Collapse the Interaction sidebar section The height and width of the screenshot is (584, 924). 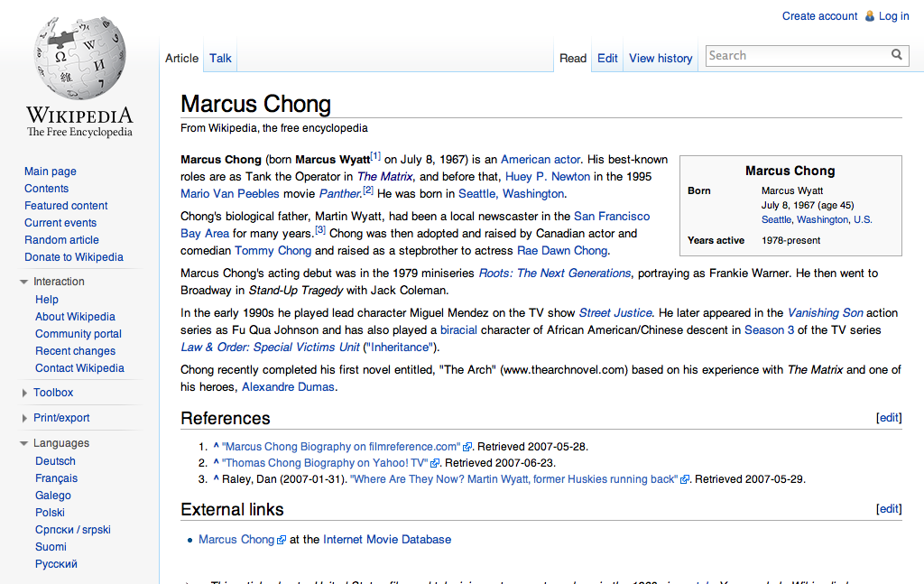coord(24,282)
